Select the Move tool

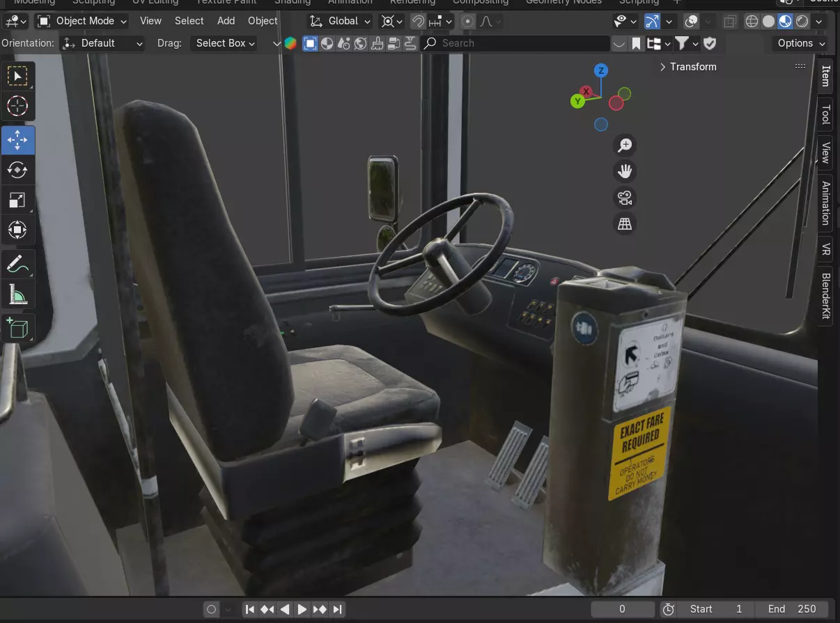click(x=17, y=140)
